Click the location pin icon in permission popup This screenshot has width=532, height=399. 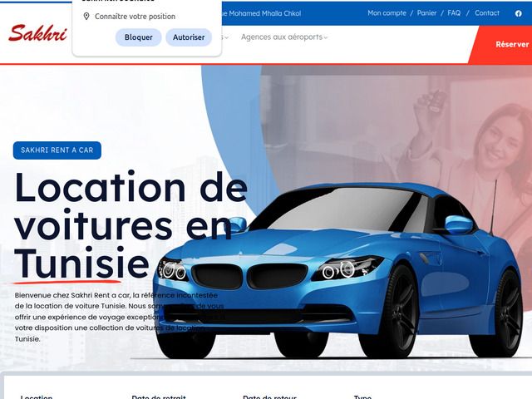(86, 17)
